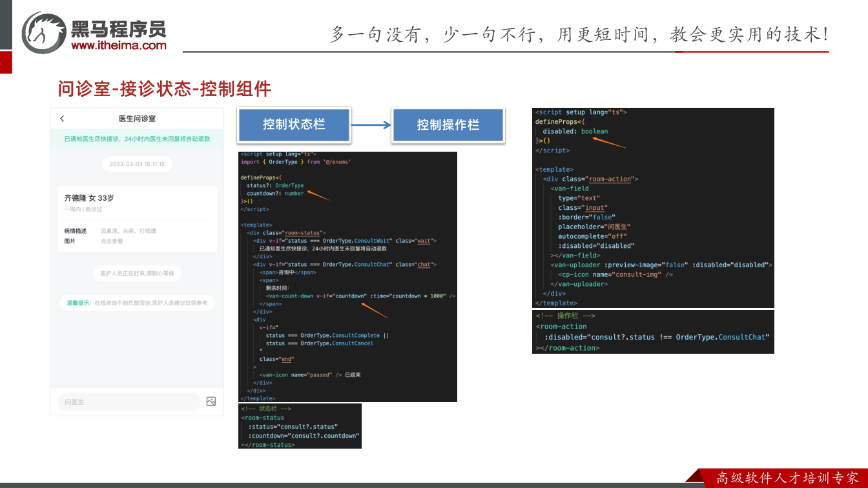The height and width of the screenshot is (488, 868).
Task: Click the 医生问诊室 page title
Action: coord(137,119)
